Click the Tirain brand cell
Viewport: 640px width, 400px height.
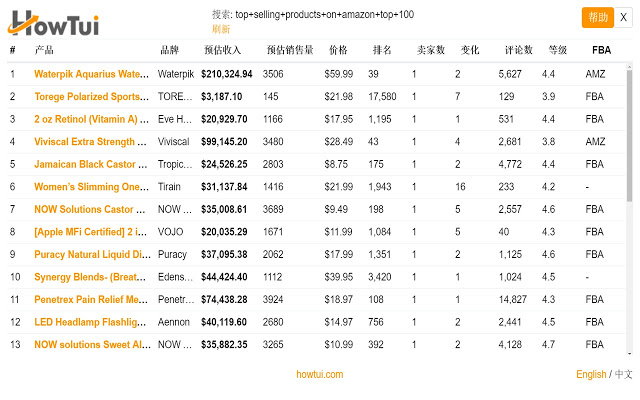[x=169, y=187]
